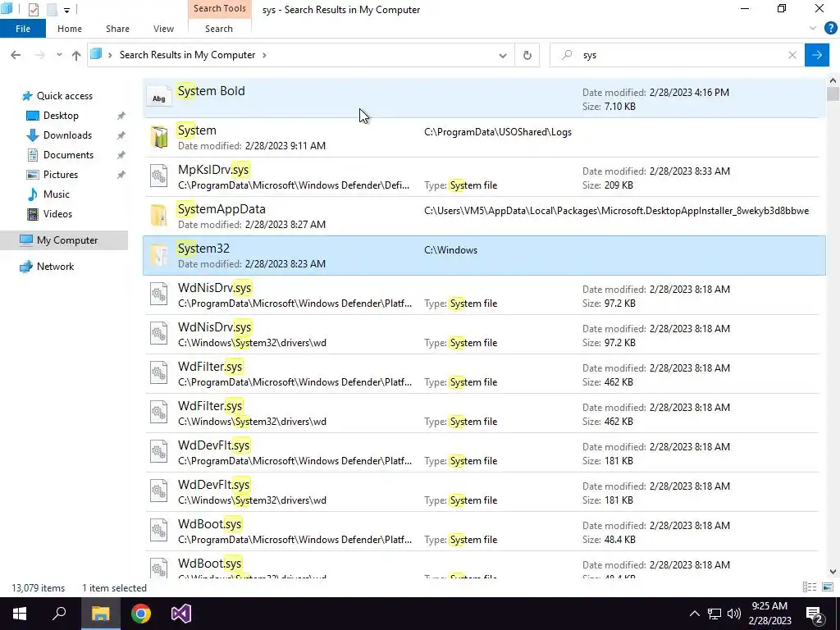Switch to the Home ribbon tab
This screenshot has height=630, width=840.
[x=70, y=29]
